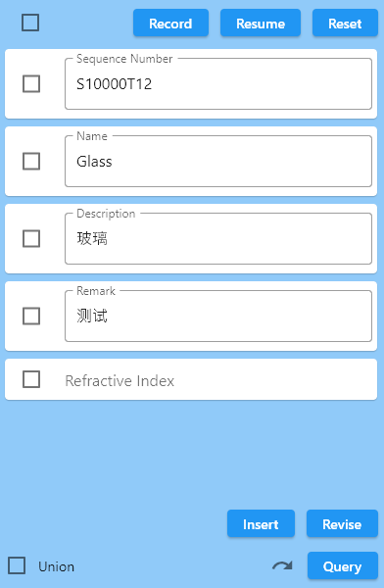The image size is (384, 588).
Task: Click inside the Remark text field
Action: (x=218, y=317)
